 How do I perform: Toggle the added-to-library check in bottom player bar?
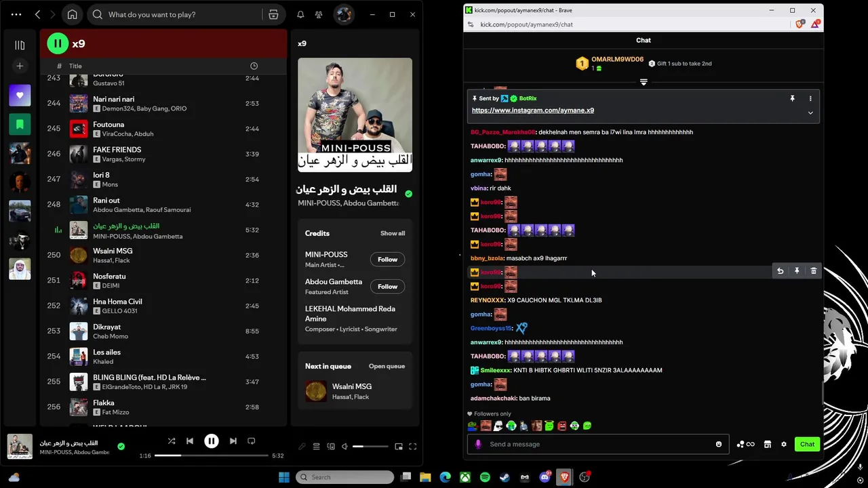coord(121,446)
